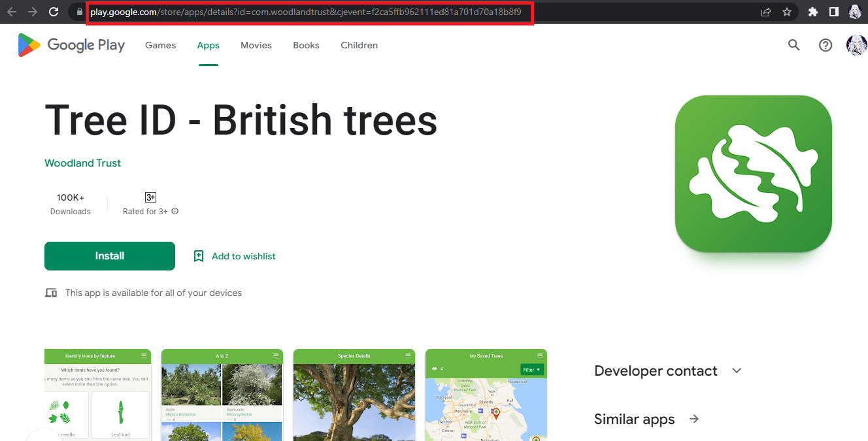
Task: Install the Tree ID app
Action: (x=110, y=256)
